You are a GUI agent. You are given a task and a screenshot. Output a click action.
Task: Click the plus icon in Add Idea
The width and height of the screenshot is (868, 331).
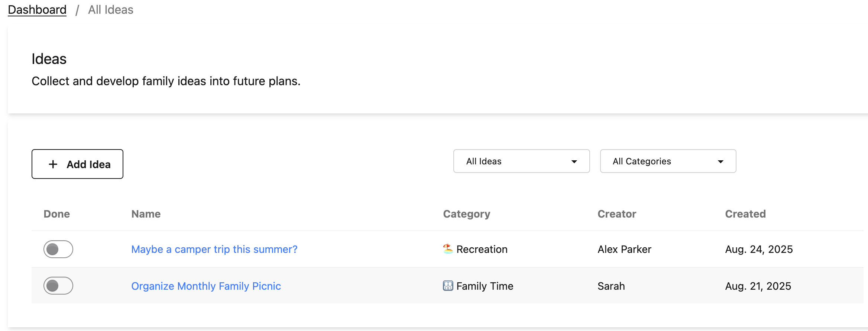click(x=53, y=164)
